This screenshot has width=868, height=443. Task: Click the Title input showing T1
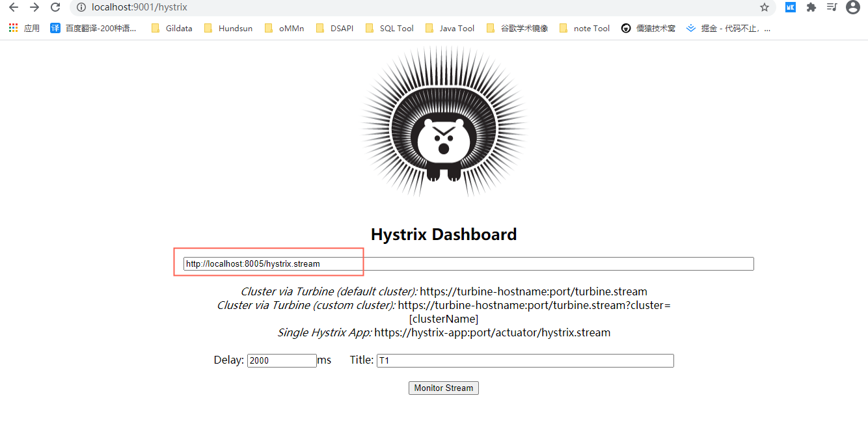525,360
